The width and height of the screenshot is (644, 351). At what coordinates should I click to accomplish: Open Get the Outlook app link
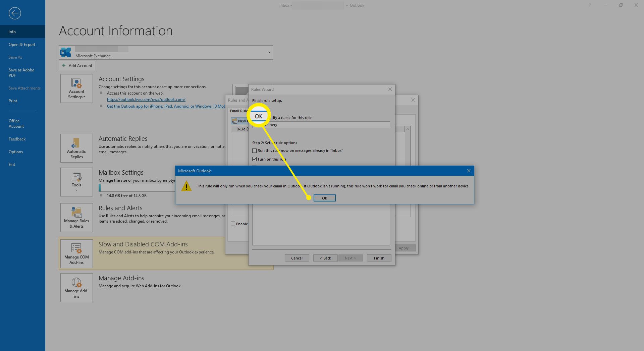[166, 106]
